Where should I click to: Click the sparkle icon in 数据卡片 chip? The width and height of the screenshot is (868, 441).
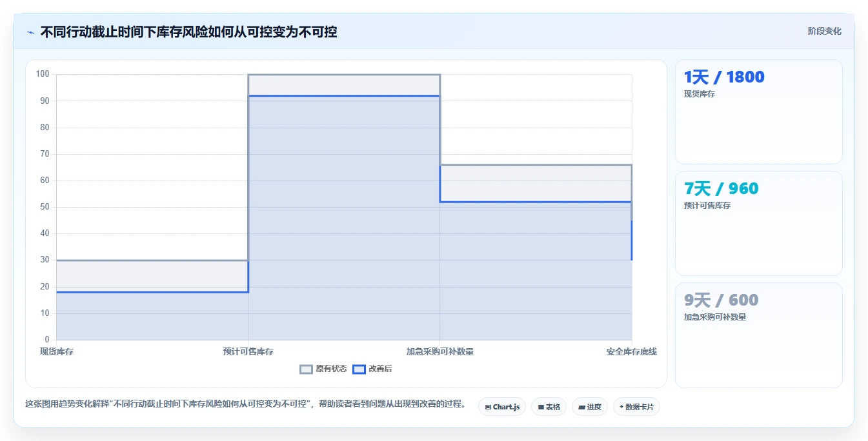click(x=621, y=407)
